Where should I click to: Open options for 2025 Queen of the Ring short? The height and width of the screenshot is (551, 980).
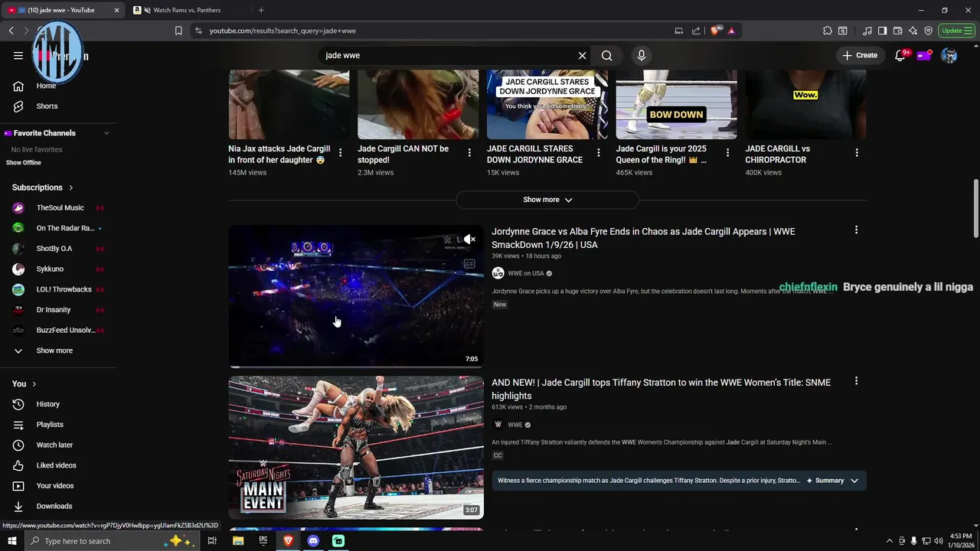(727, 152)
